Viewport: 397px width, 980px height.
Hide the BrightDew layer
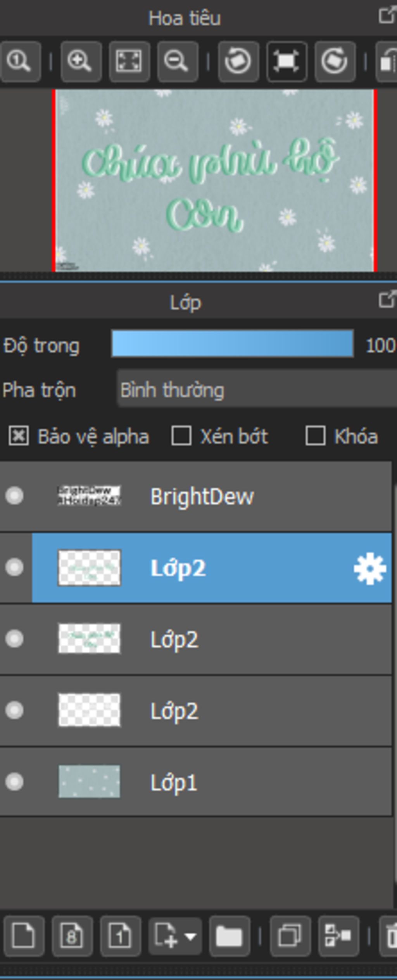point(14,496)
